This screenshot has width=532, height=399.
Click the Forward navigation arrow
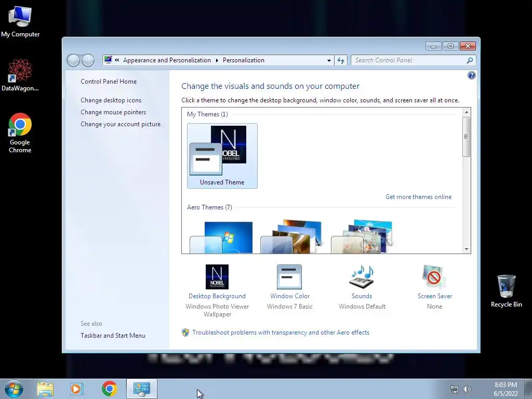(88, 60)
